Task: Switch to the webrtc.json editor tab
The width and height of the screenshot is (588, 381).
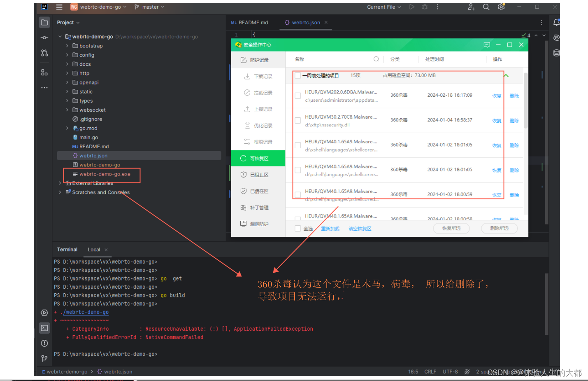Action: (x=305, y=23)
